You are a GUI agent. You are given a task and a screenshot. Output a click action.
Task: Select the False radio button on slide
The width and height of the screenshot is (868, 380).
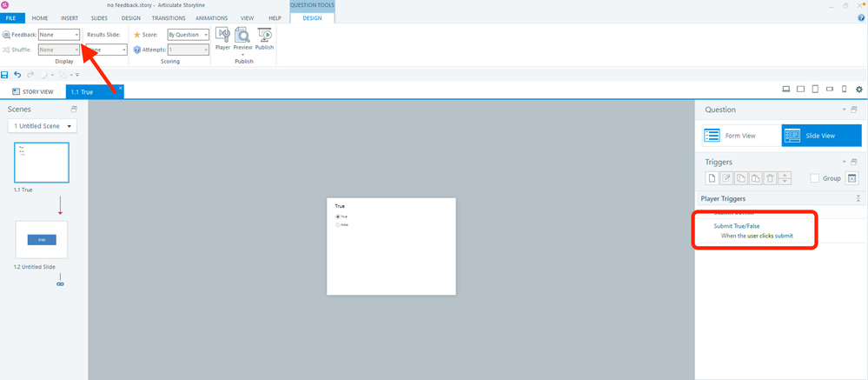338,225
